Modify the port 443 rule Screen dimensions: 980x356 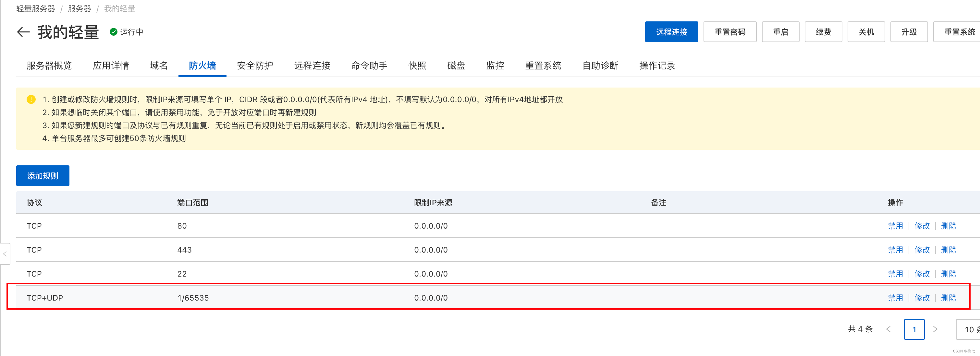pyautogui.click(x=922, y=250)
